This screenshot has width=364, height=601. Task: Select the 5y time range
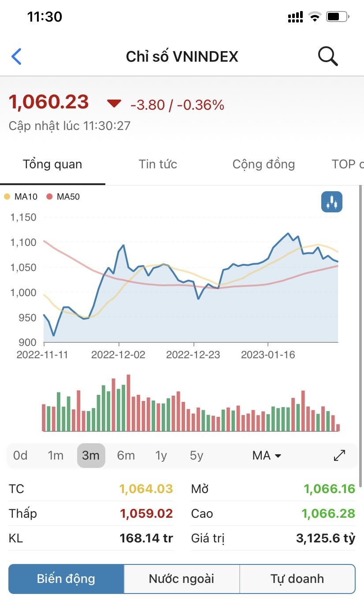tap(197, 455)
